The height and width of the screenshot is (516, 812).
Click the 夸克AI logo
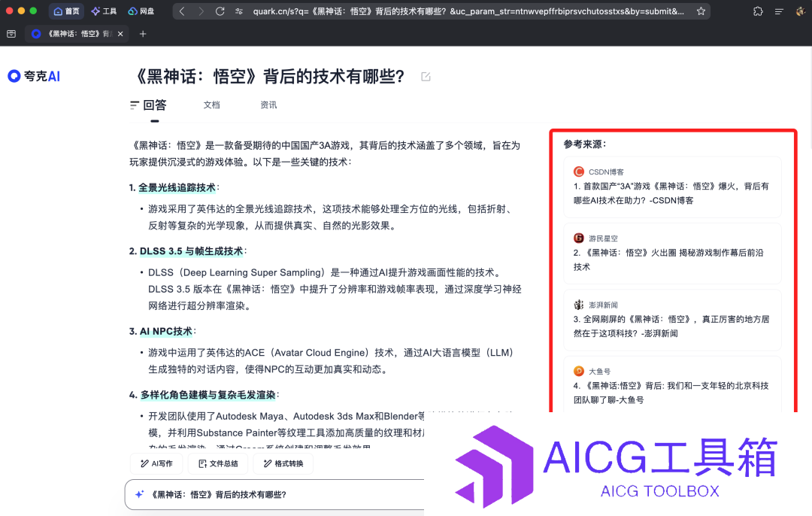[x=34, y=76]
